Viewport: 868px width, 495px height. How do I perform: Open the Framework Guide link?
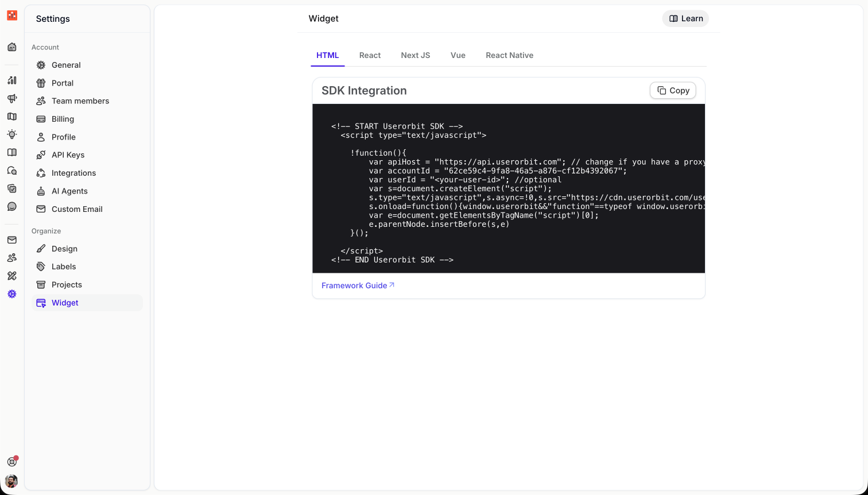[x=358, y=285]
